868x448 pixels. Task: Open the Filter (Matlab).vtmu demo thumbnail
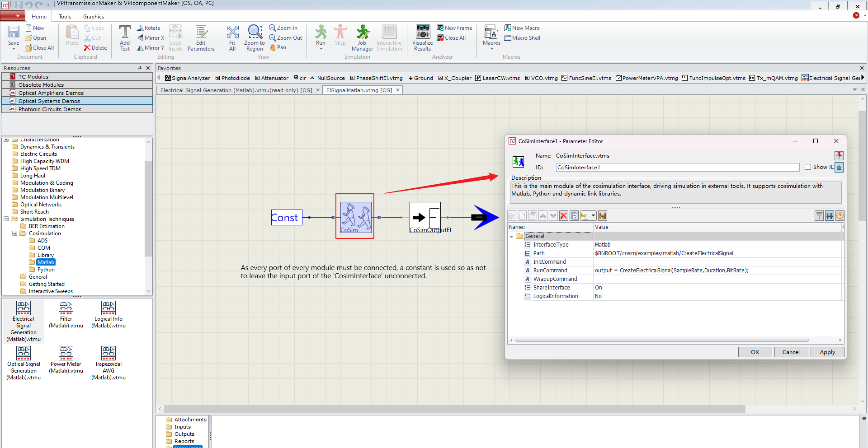pyautogui.click(x=66, y=315)
